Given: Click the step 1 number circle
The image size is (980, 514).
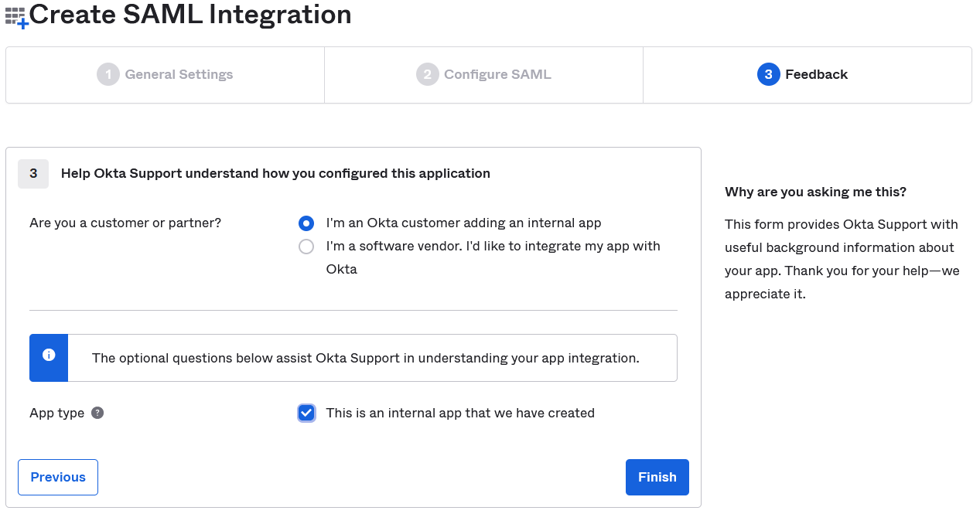Looking at the screenshot, I should point(108,74).
